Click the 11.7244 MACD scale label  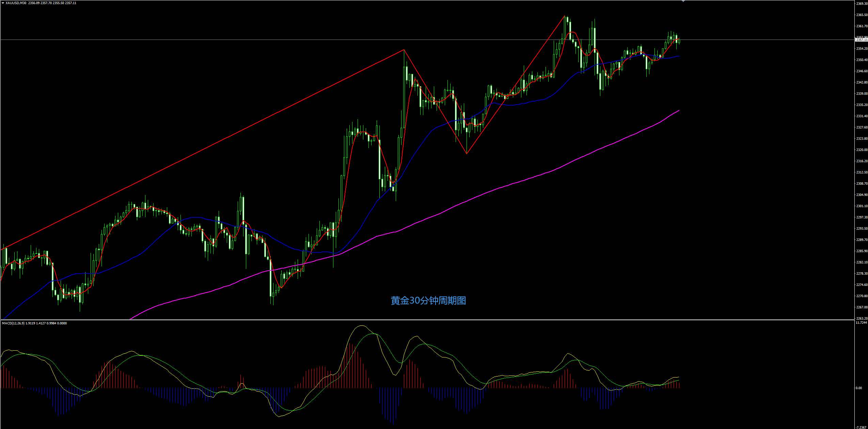pyautogui.click(x=861, y=323)
